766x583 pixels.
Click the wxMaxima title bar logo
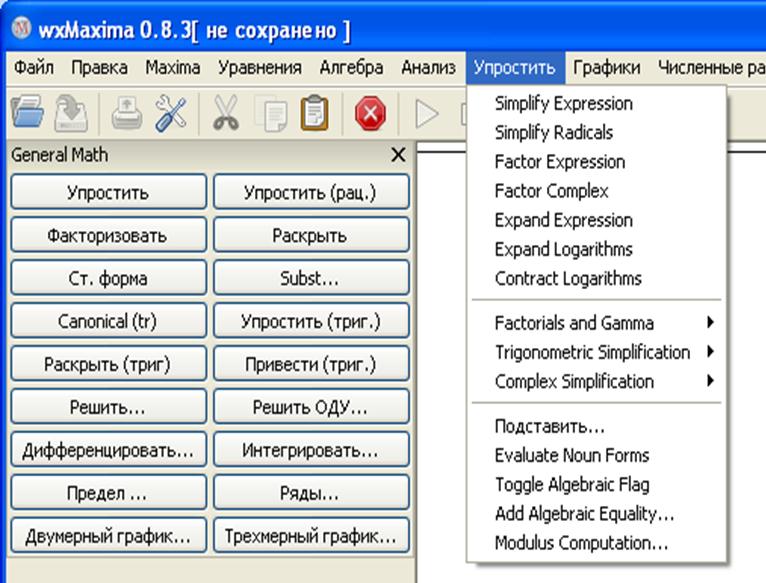point(21,28)
